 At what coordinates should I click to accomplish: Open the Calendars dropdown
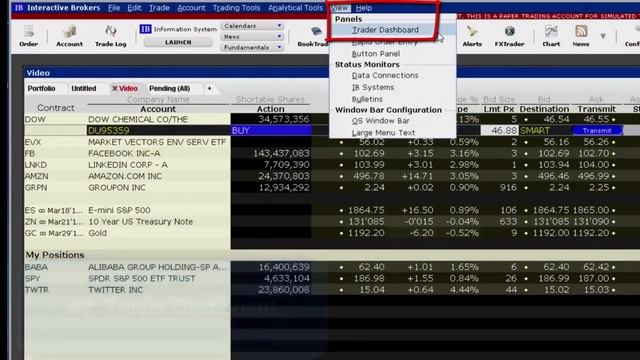(252, 26)
